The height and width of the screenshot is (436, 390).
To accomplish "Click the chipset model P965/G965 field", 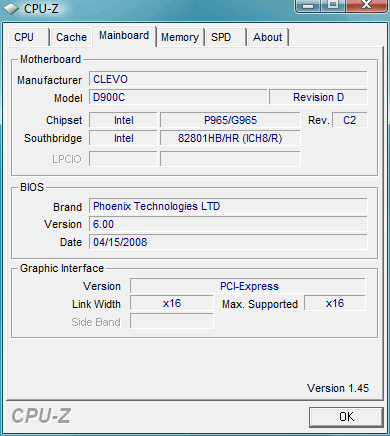I will 230,120.
